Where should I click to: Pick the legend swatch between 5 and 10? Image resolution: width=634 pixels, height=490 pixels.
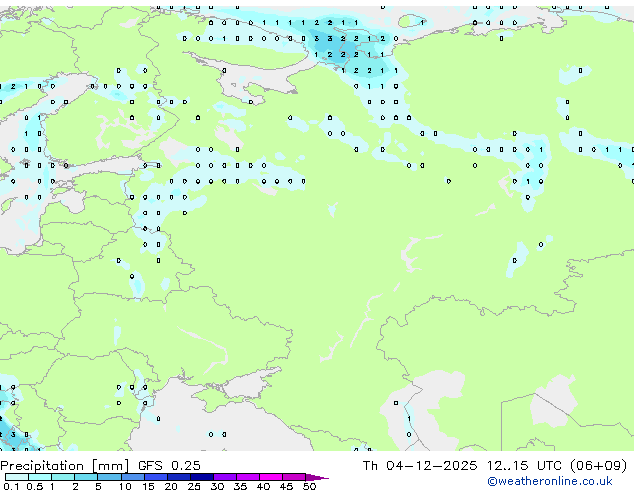110,477
